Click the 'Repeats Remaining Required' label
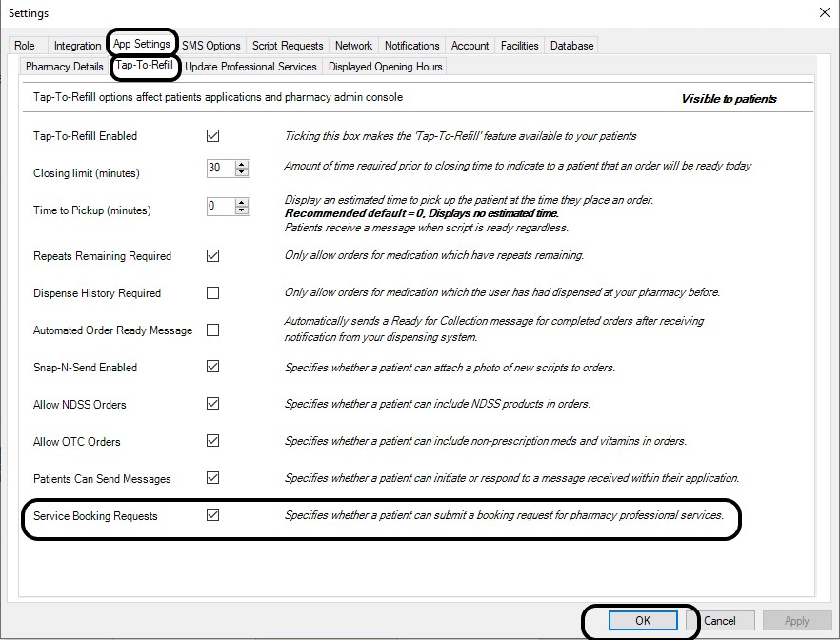The width and height of the screenshot is (840, 640). pyautogui.click(x=102, y=256)
